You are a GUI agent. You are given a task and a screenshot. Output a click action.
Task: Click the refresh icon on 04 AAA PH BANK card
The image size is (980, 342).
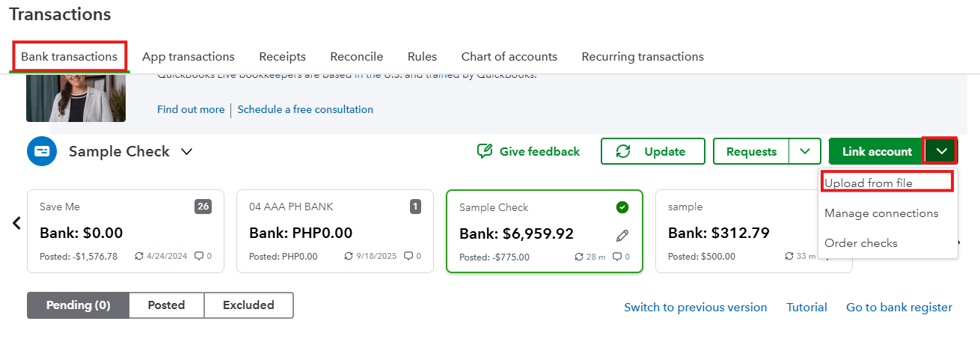[349, 256]
